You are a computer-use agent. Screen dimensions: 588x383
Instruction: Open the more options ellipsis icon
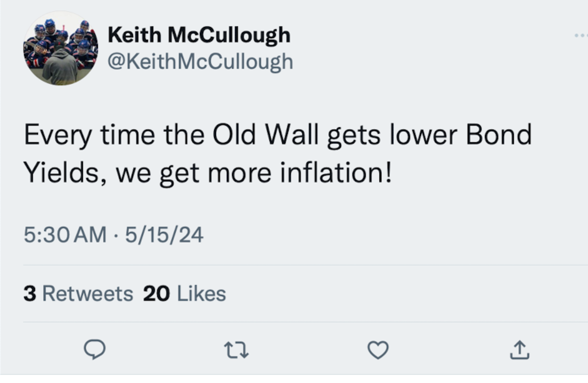point(580,36)
